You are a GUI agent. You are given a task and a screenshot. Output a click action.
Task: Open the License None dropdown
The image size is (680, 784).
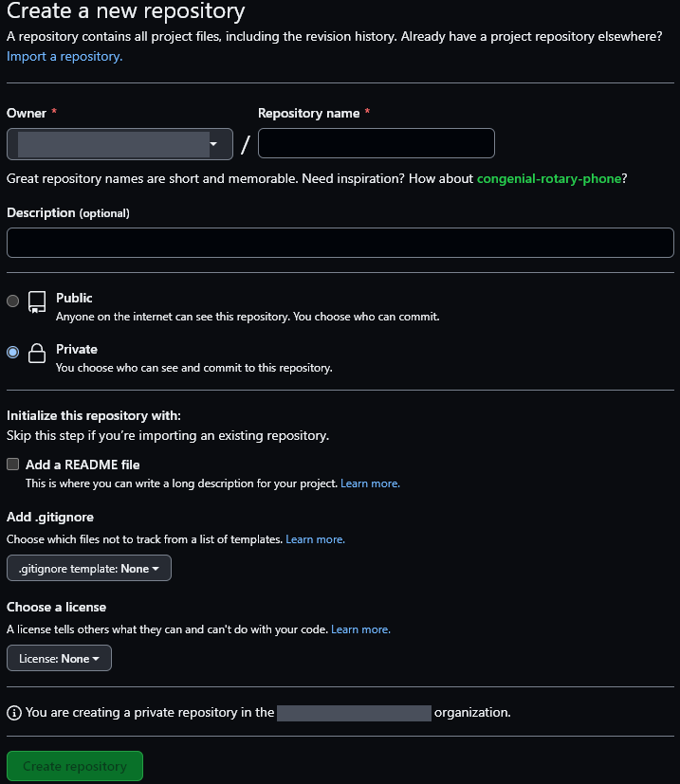(x=59, y=658)
